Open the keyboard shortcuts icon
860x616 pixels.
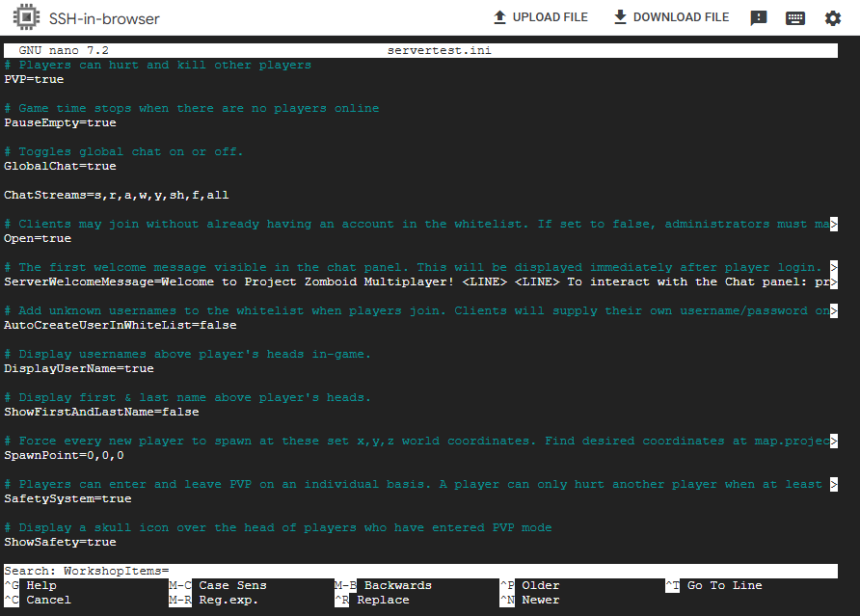click(x=795, y=18)
